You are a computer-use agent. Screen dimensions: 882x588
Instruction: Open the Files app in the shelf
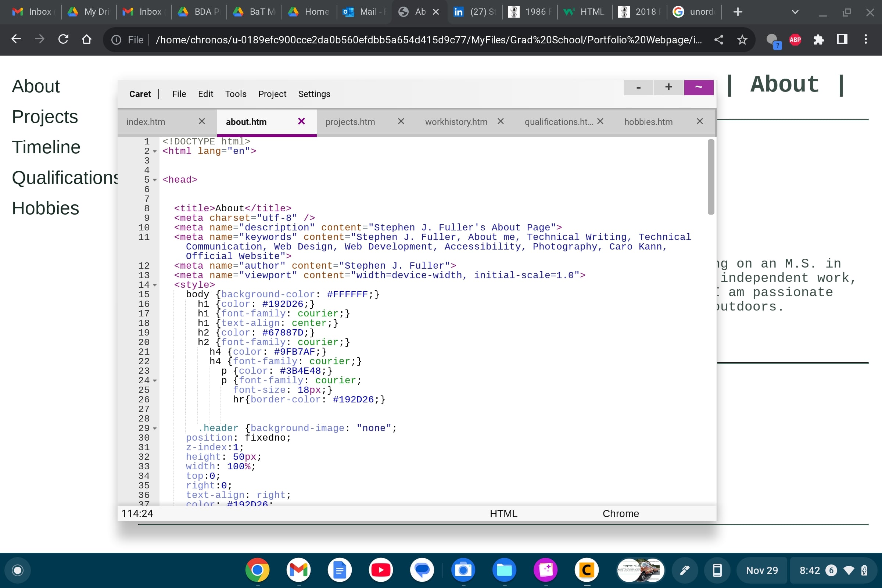pos(504,570)
